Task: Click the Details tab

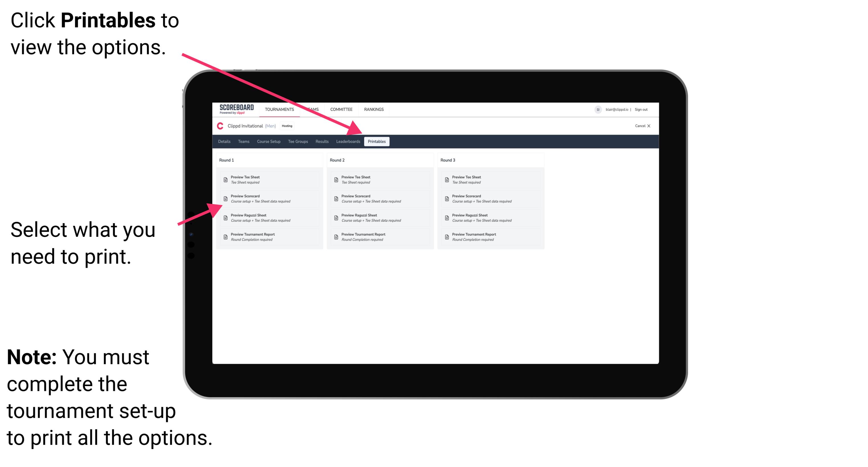Action: coord(225,142)
